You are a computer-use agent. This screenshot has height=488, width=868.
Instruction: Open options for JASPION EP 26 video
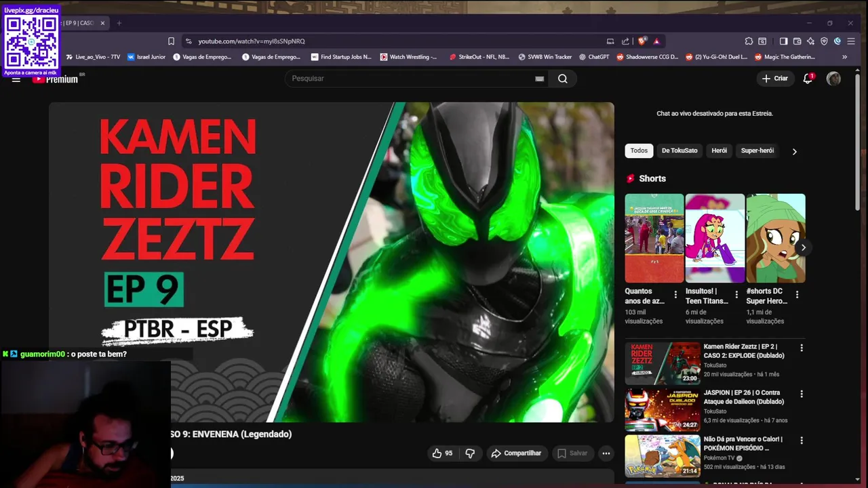[x=802, y=394]
